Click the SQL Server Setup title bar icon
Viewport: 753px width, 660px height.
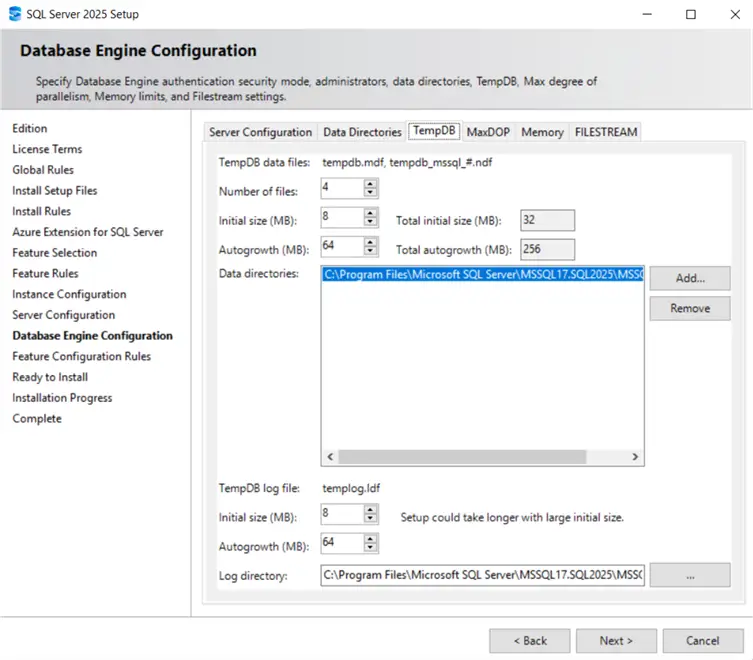tap(15, 14)
